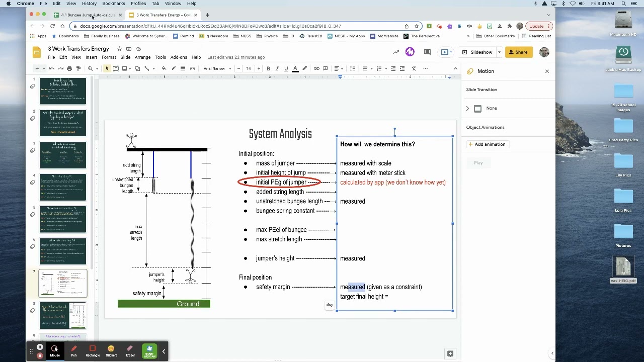Screen dimensions: 644x362
Task: Click the Undo icon in toolbar
Action: [x=52, y=68]
